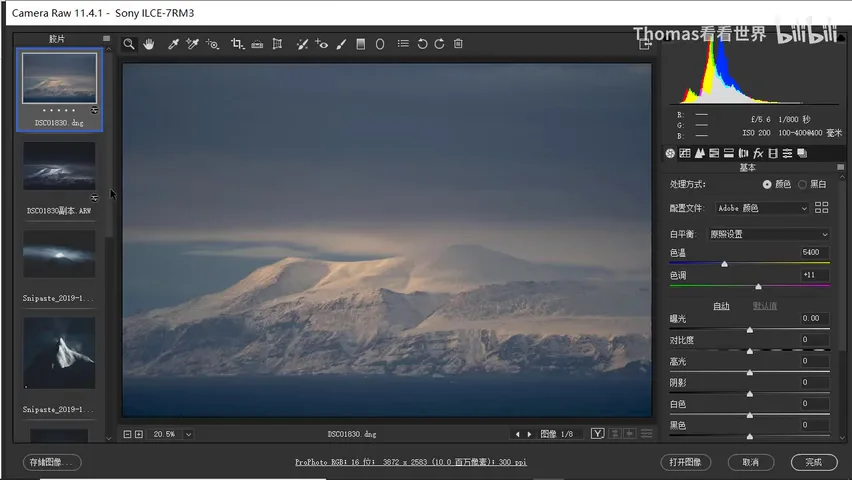852x480 pixels.
Task: Click the 打开图像 button
Action: pos(686,462)
